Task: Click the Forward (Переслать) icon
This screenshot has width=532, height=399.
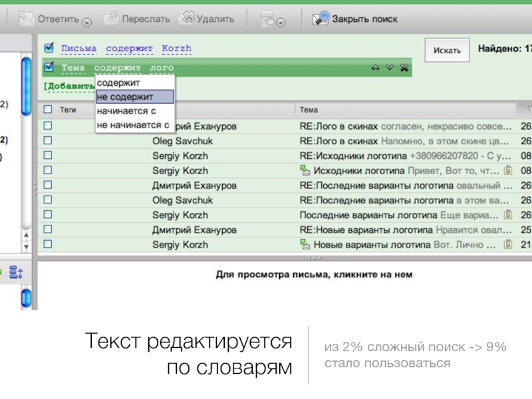Action: point(111,19)
